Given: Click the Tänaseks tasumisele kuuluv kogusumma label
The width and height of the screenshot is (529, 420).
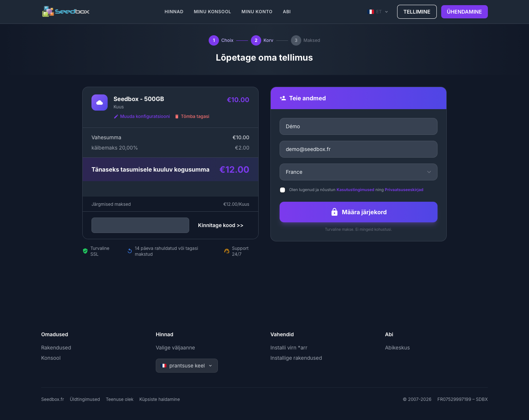Looking at the screenshot, I should coord(150,169).
